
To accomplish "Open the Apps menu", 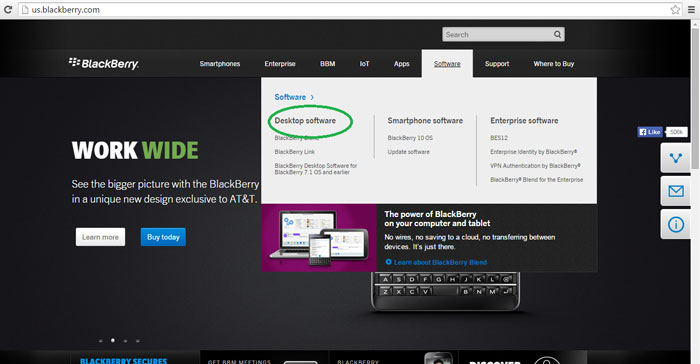I will (x=402, y=64).
